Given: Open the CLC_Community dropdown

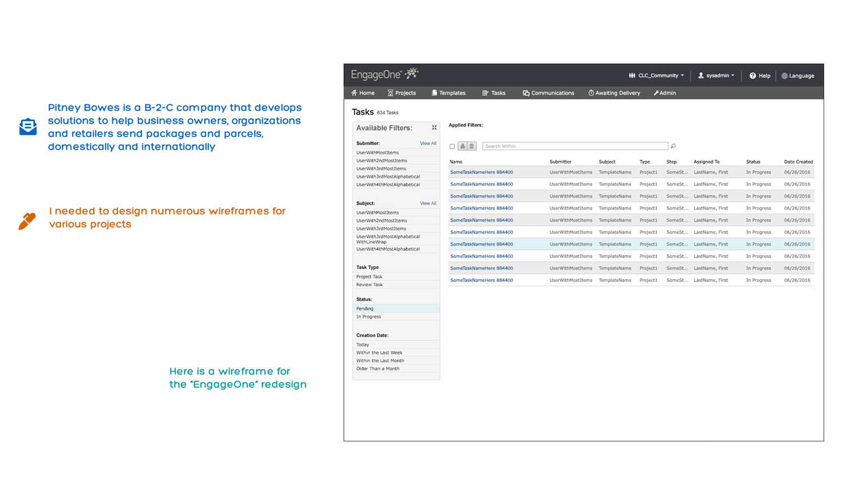Looking at the screenshot, I should [x=656, y=76].
